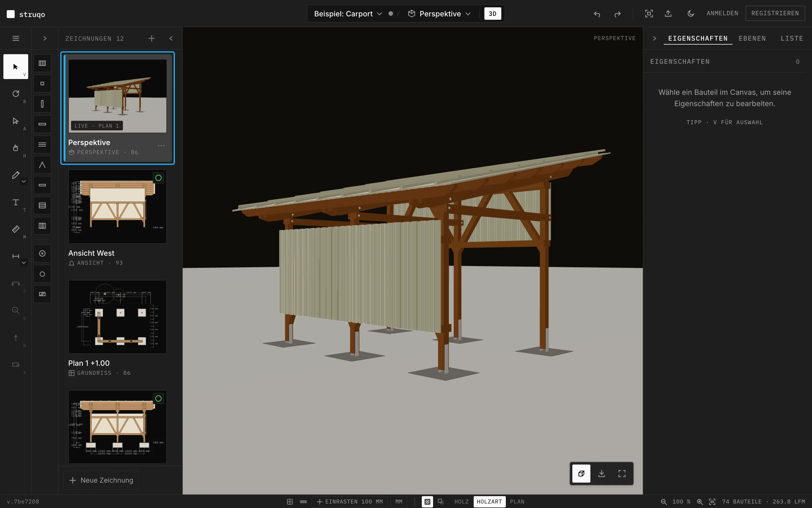
Task: Toggle the hatch fill display mode
Action: tap(427, 502)
